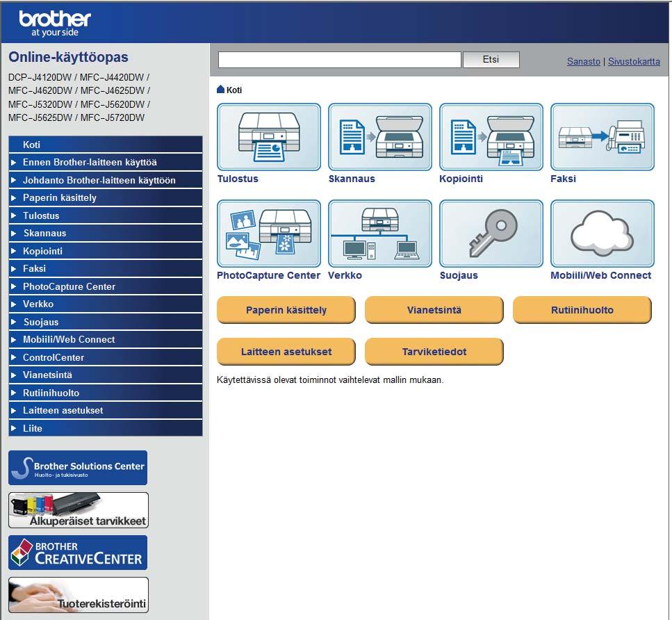
Task: Open the Sivustokartta link
Action: [634, 61]
